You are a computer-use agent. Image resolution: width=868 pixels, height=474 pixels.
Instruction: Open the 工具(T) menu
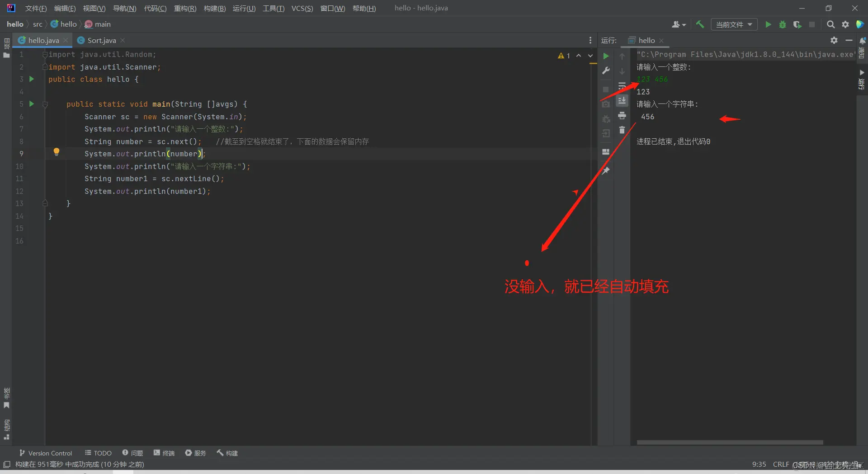tap(274, 8)
